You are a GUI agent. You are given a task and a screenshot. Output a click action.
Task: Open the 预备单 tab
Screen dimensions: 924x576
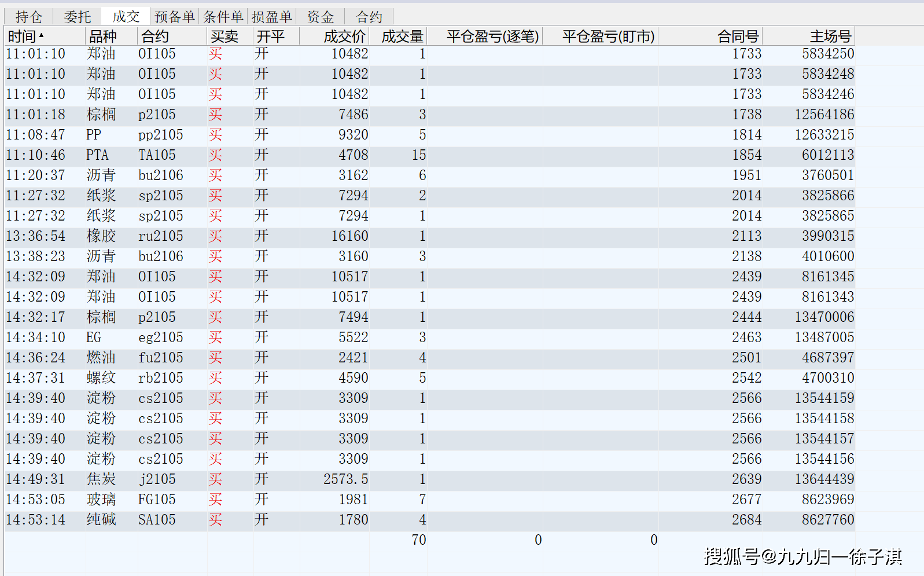tap(175, 17)
